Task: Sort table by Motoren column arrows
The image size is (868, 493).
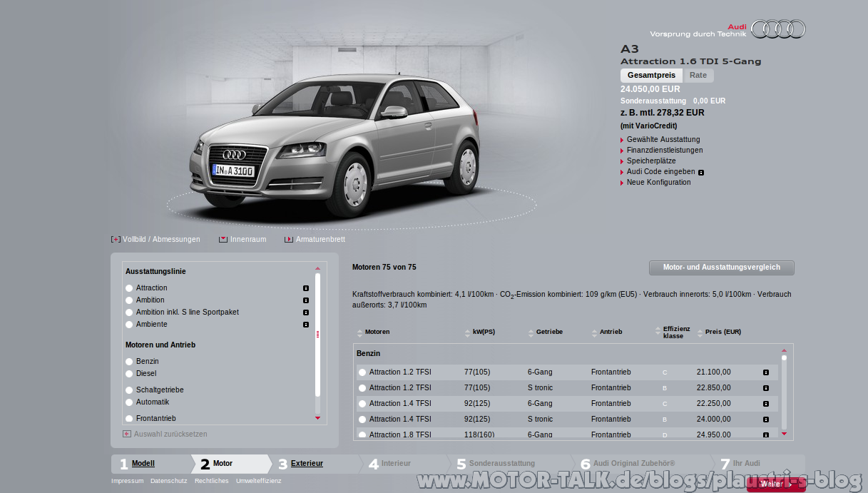Action: 360,332
